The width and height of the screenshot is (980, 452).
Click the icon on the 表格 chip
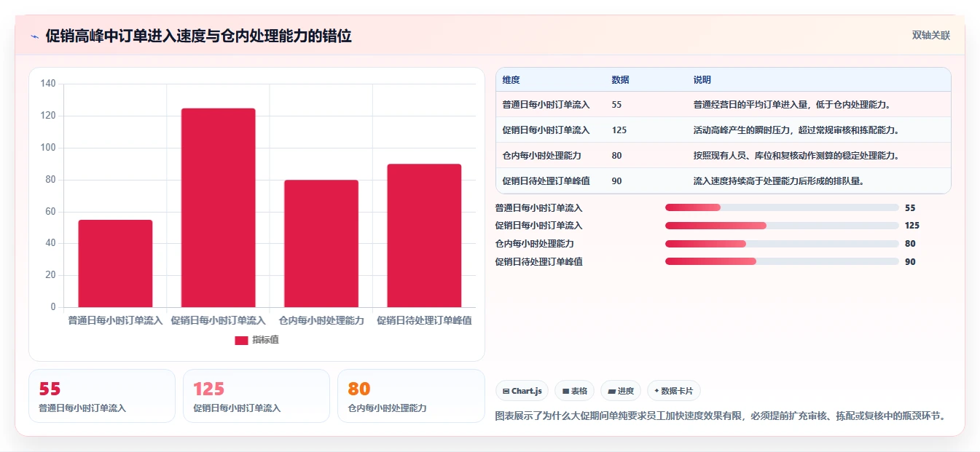point(565,392)
